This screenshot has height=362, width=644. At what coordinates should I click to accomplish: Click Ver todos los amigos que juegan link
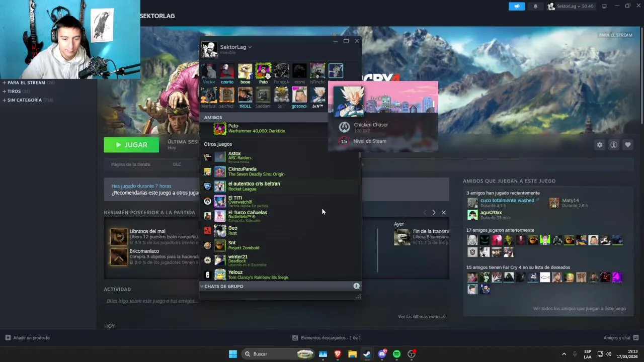pyautogui.click(x=580, y=309)
